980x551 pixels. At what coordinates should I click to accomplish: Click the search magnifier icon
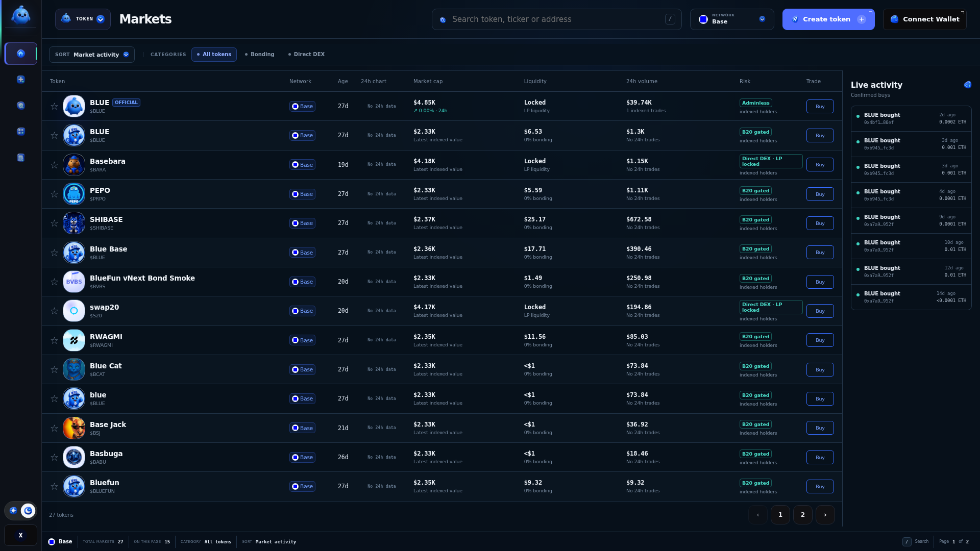click(443, 20)
